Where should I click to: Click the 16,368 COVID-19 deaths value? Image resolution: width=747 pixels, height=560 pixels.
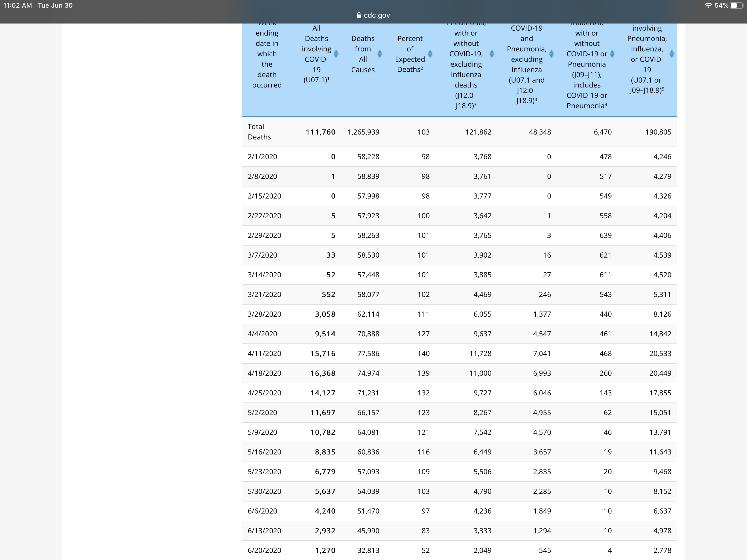pyautogui.click(x=323, y=373)
